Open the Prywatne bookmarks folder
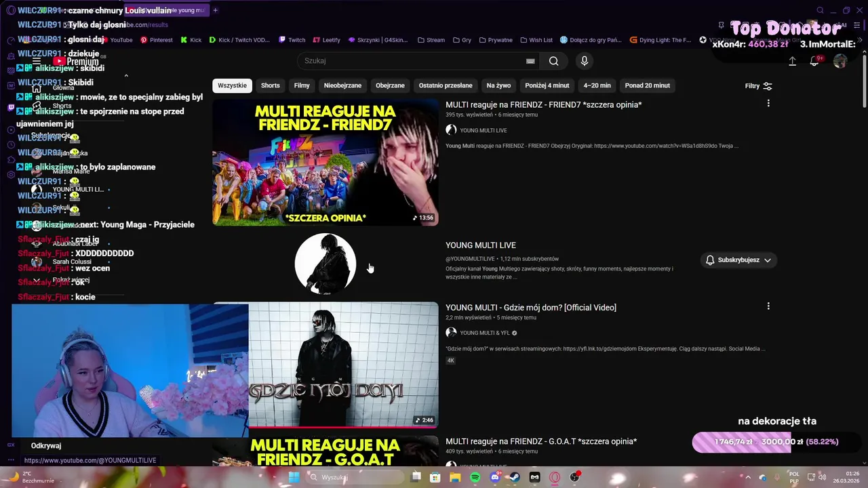The height and width of the screenshot is (488, 868). (495, 40)
